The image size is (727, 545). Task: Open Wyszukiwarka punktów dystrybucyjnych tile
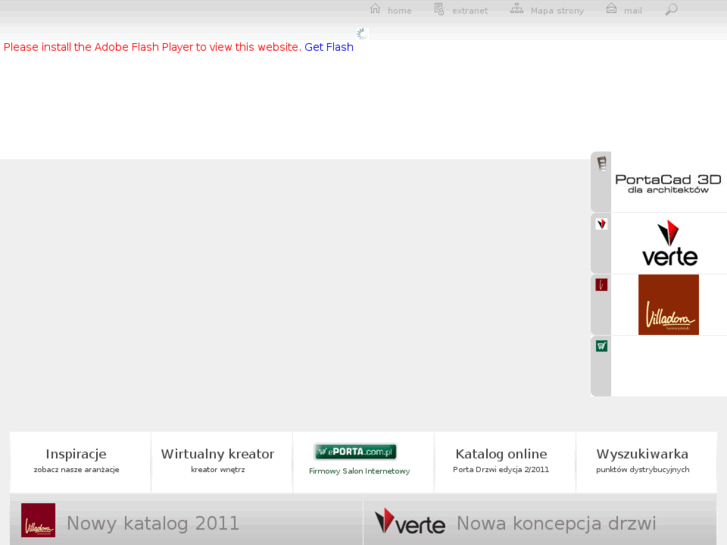646,462
